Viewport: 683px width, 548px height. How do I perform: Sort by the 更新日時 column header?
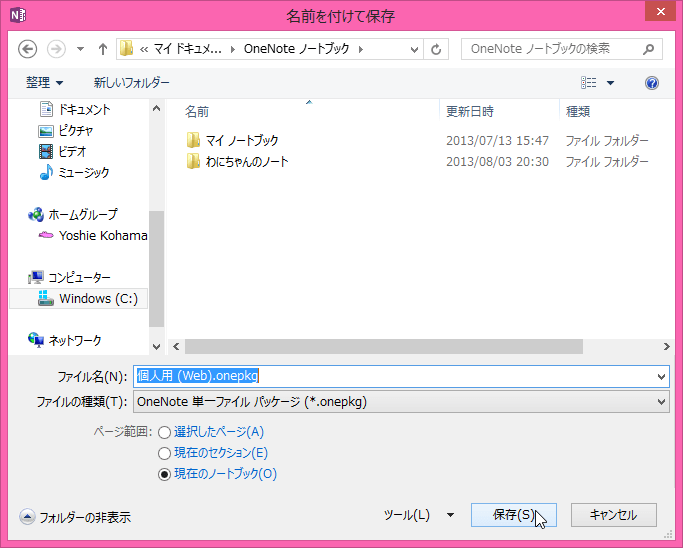[x=470, y=112]
